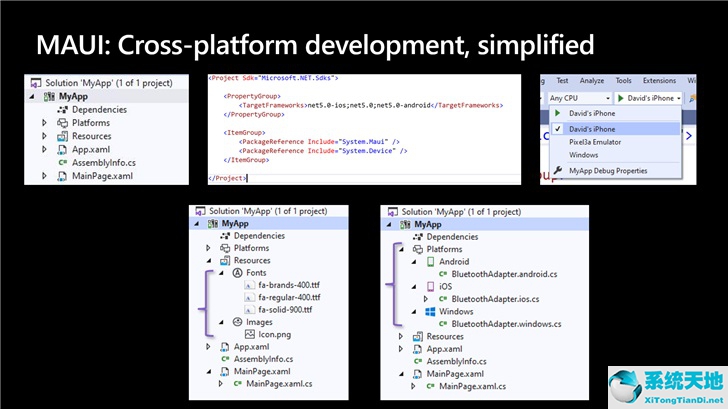The width and height of the screenshot is (728, 409).
Task: Select fa-regular-400.ttf
Action: [289, 298]
